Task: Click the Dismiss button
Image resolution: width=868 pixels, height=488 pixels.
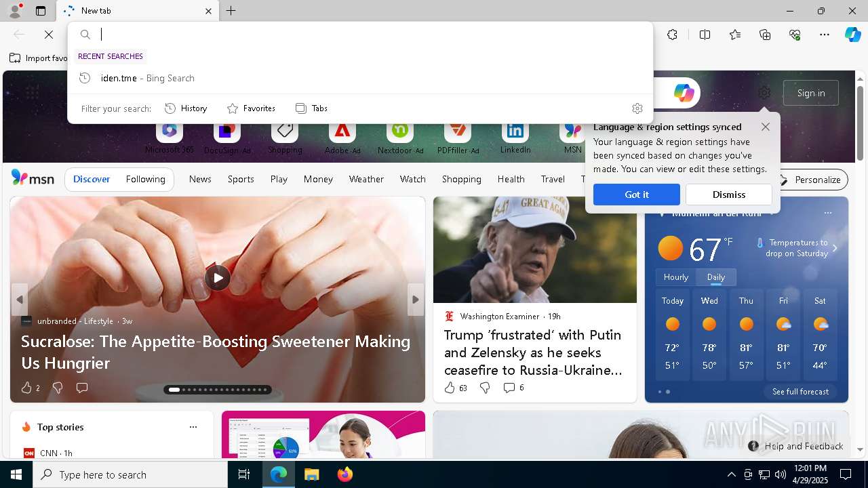Action: 729,195
